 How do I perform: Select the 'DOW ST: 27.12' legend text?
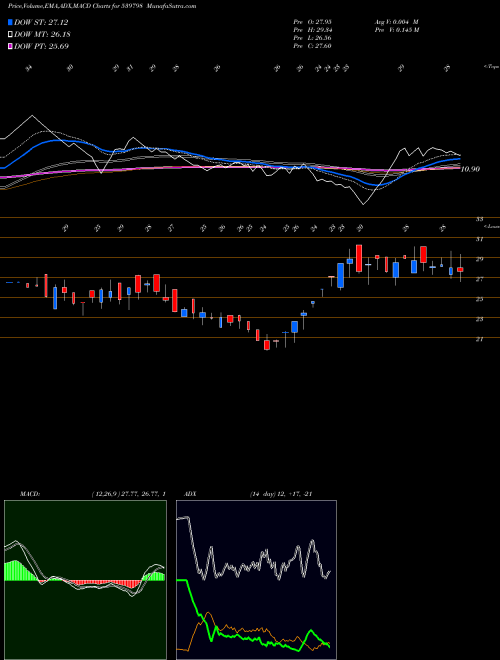coord(41,22)
